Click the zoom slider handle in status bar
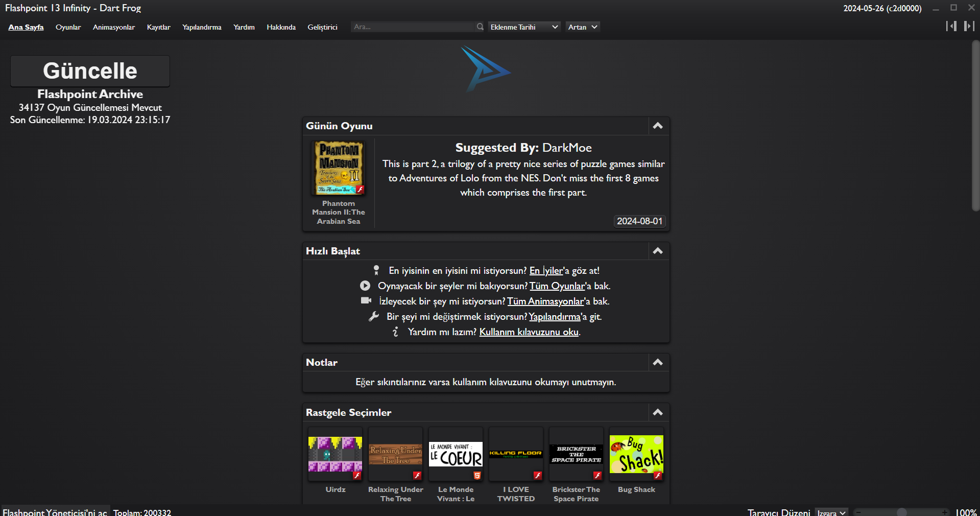The height and width of the screenshot is (516, 980). point(902,512)
